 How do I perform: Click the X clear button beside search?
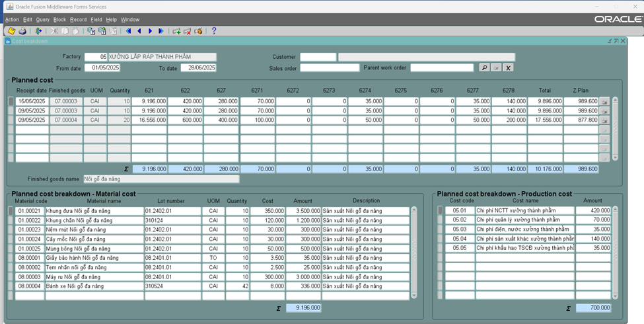[x=509, y=67]
